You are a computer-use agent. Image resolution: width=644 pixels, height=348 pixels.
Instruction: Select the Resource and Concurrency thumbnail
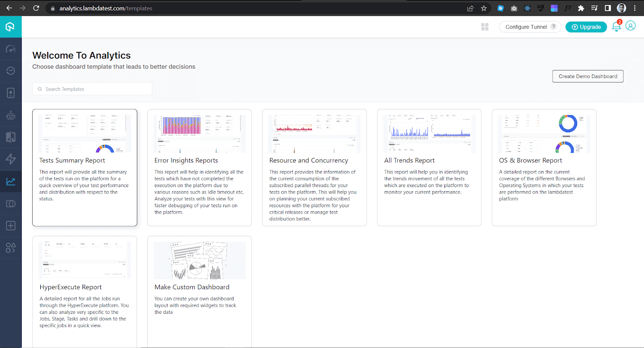(x=314, y=134)
